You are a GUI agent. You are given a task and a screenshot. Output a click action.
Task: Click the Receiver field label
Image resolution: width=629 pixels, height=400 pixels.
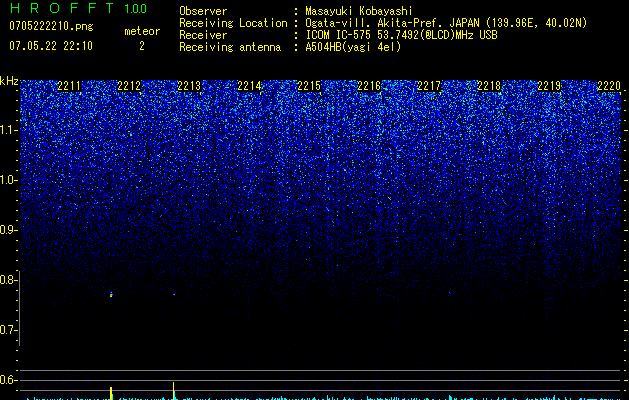click(203, 35)
